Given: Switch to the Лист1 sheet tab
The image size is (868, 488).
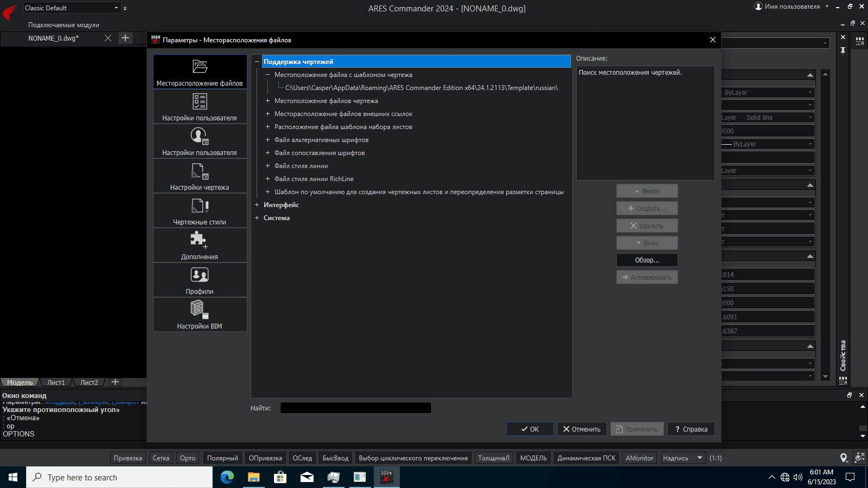Looking at the screenshot, I should 56,382.
